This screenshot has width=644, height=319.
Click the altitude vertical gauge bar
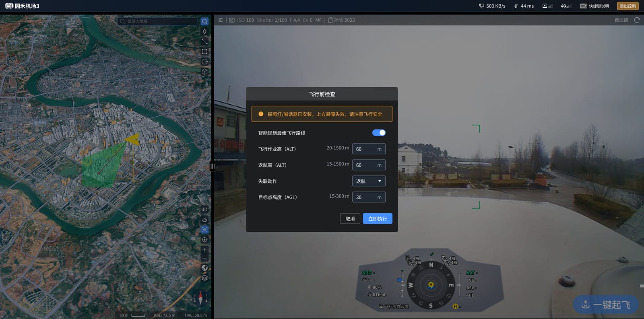(460, 285)
